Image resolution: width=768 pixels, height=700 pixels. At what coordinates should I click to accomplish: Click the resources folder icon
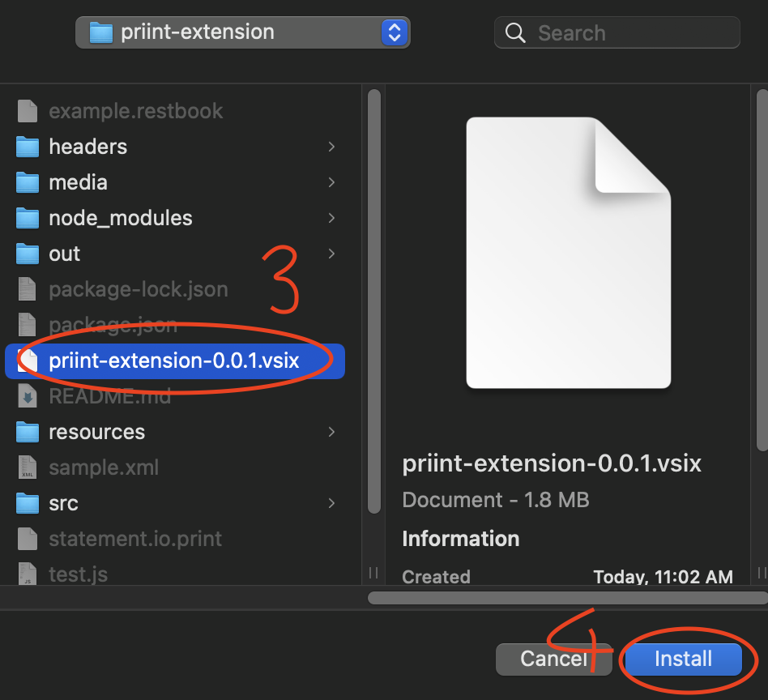tap(28, 432)
